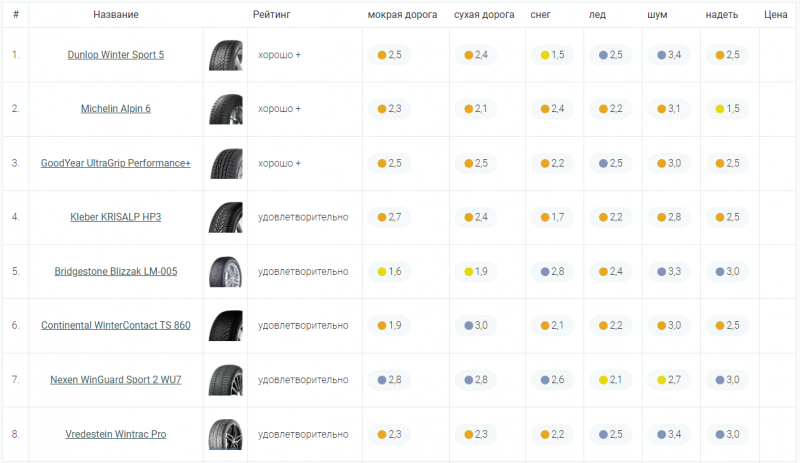Viewport: 800px width, 463px height.
Task: Click the Цена column header
Action: point(775,15)
